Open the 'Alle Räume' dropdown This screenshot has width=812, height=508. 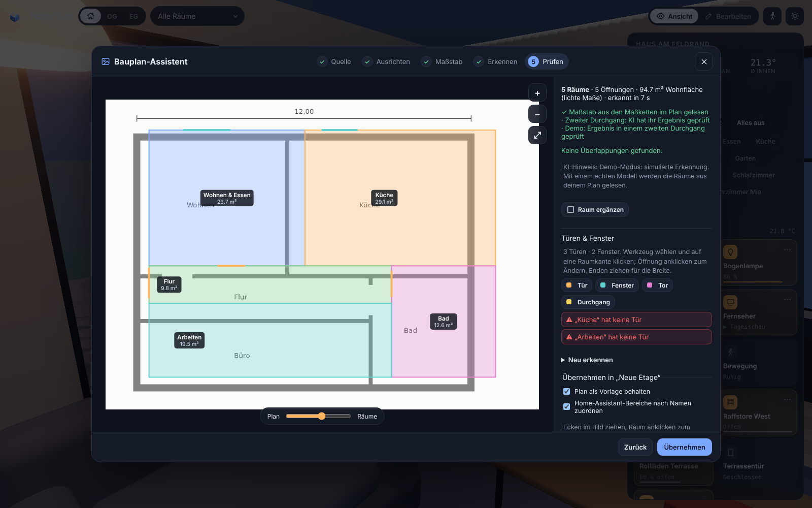tap(197, 16)
